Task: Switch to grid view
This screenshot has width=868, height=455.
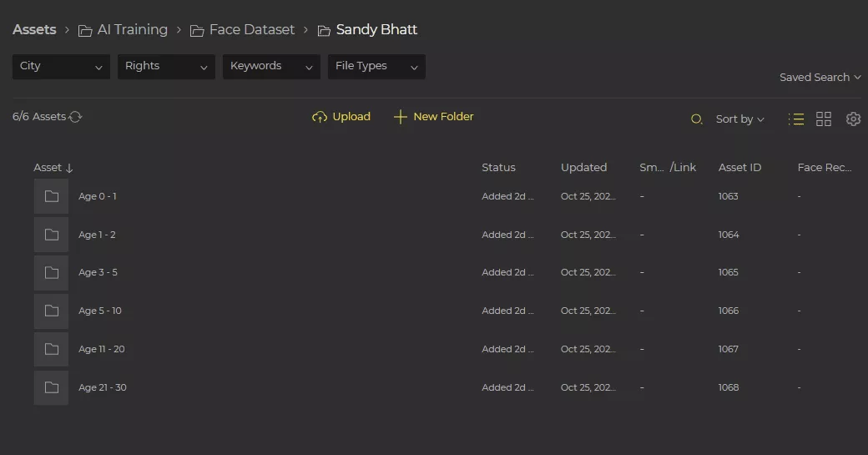Action: click(x=824, y=119)
